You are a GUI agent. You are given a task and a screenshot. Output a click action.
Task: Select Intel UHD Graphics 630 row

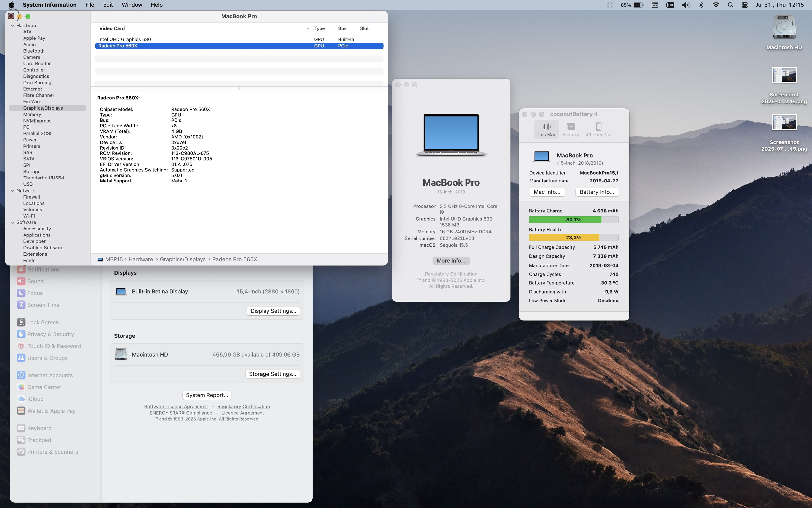point(239,39)
